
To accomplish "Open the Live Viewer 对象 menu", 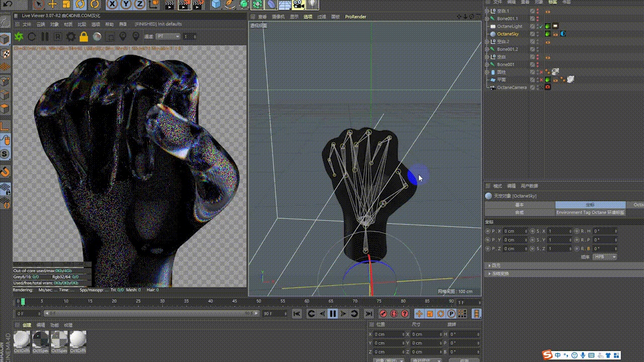I will click(54, 24).
